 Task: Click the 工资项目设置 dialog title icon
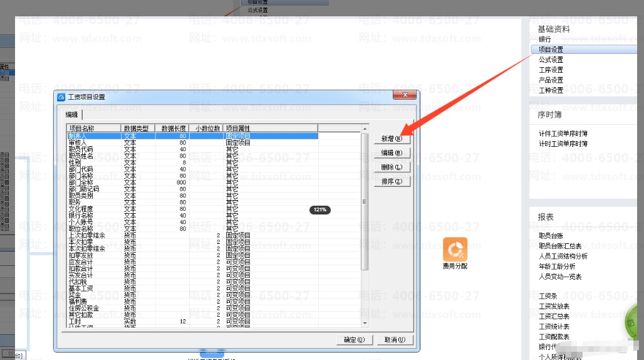pyautogui.click(x=61, y=97)
